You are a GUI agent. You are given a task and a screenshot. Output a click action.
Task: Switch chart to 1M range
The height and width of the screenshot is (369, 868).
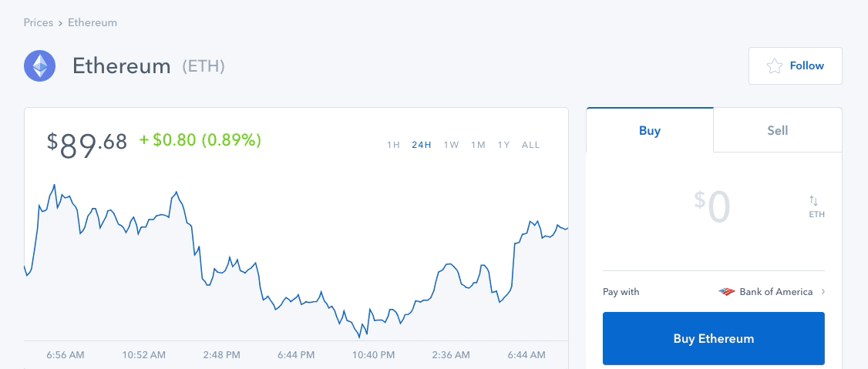478,145
